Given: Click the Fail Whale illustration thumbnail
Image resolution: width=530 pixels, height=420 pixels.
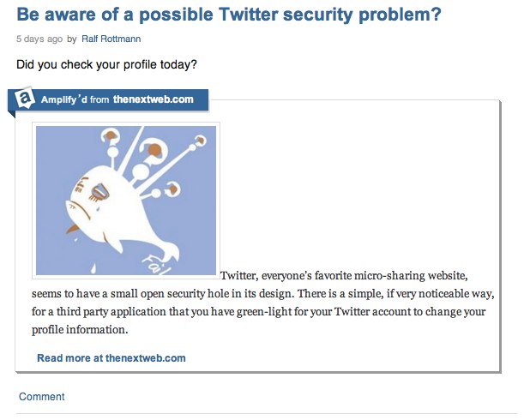Looking at the screenshot, I should tap(126, 201).
